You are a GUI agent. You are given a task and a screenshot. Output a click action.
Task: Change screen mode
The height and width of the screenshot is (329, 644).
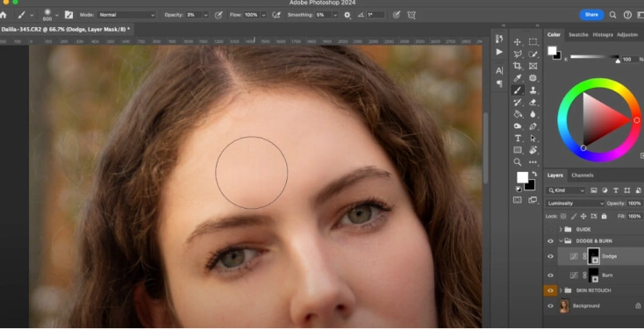tap(533, 200)
